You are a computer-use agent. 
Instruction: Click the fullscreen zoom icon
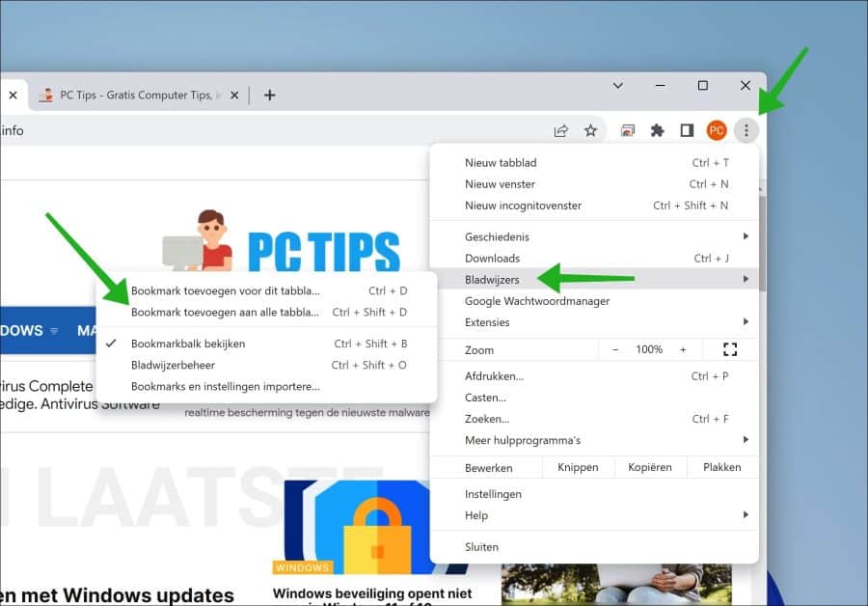click(x=730, y=349)
